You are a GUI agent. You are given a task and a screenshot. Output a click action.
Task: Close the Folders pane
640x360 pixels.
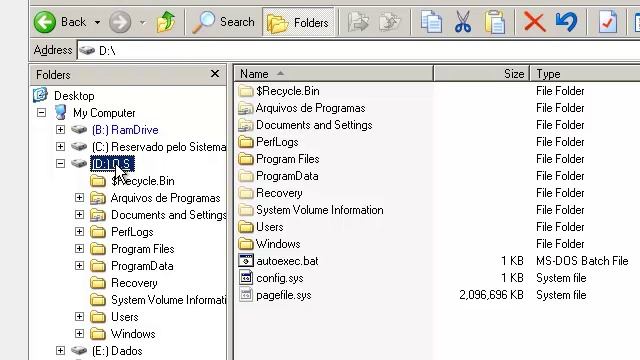click(215, 74)
